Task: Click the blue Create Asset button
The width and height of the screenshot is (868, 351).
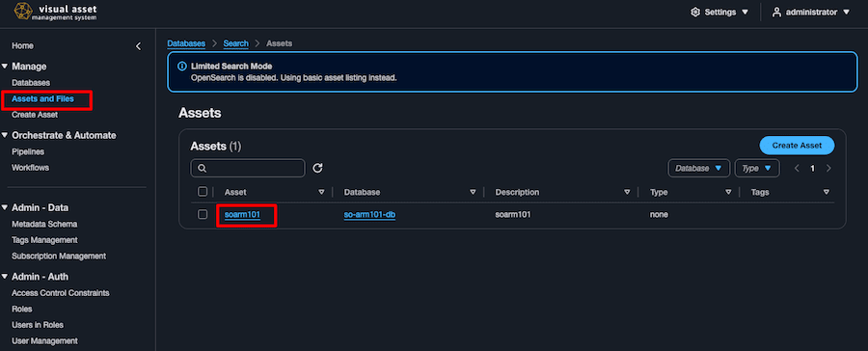Action: click(x=797, y=146)
